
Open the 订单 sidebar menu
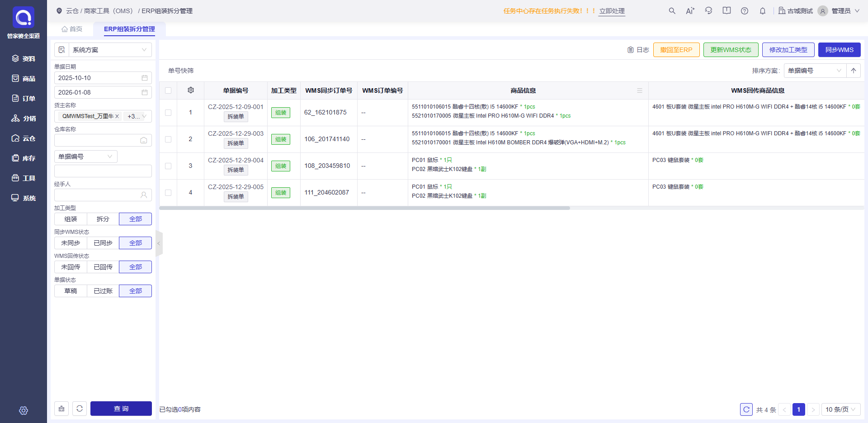(x=24, y=99)
